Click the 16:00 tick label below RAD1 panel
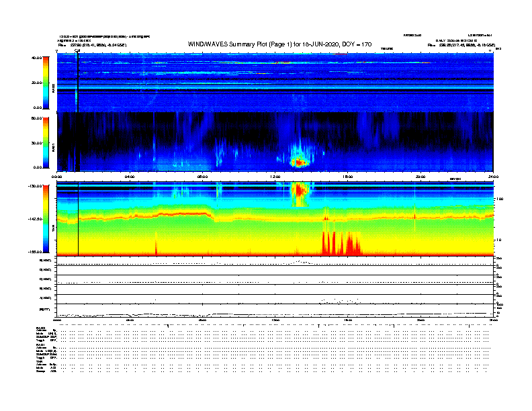532x411 pixels. 348,177
